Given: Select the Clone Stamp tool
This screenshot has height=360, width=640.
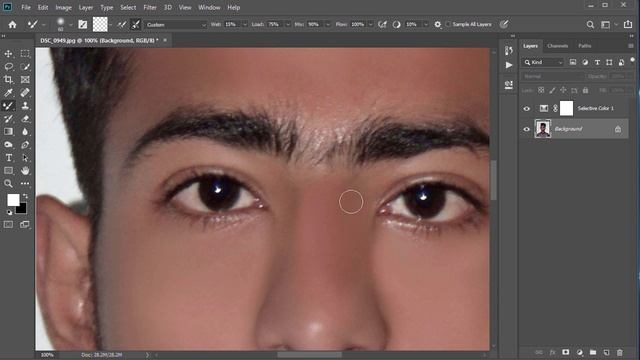Looking at the screenshot, I should pyautogui.click(x=25, y=106).
